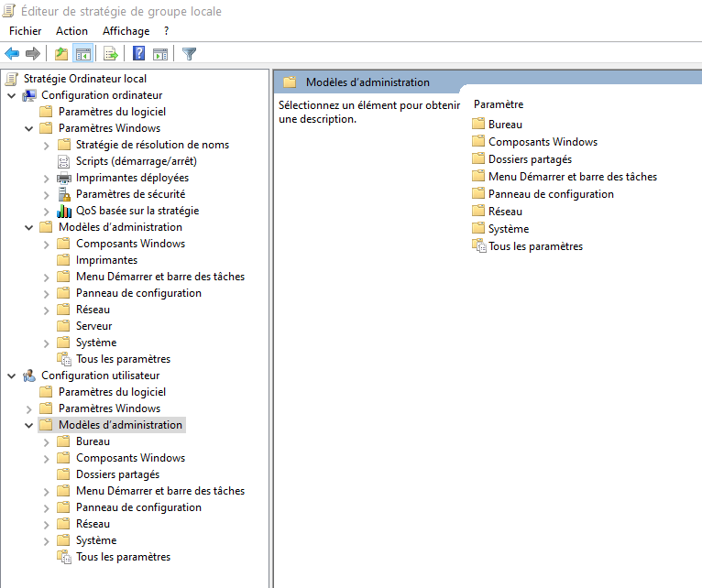Image resolution: width=702 pixels, height=588 pixels.
Task: Click Composants Windows in the right pane
Action: click(x=543, y=142)
